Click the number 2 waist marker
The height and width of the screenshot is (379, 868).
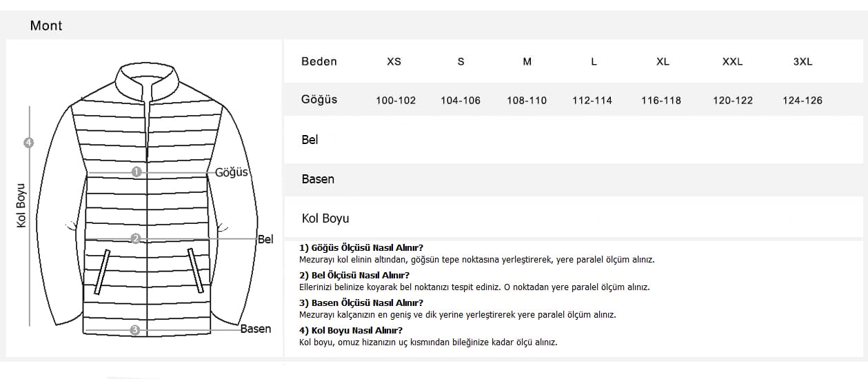pyautogui.click(x=136, y=238)
